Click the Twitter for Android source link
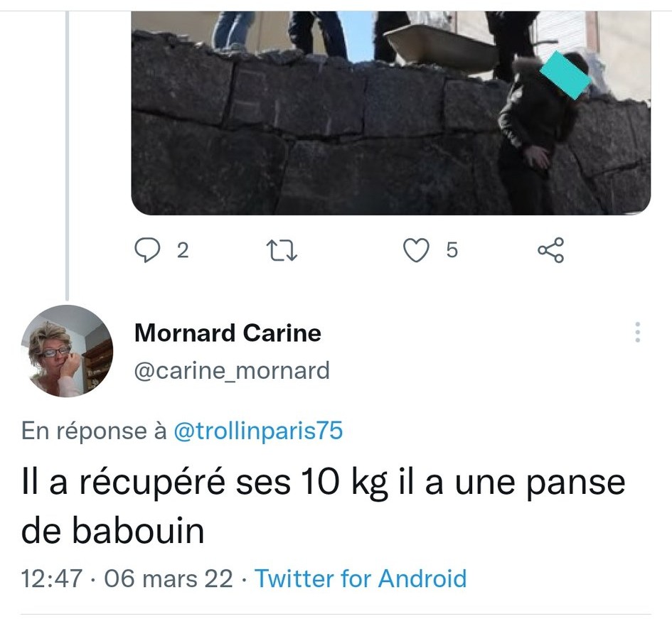 (x=361, y=578)
